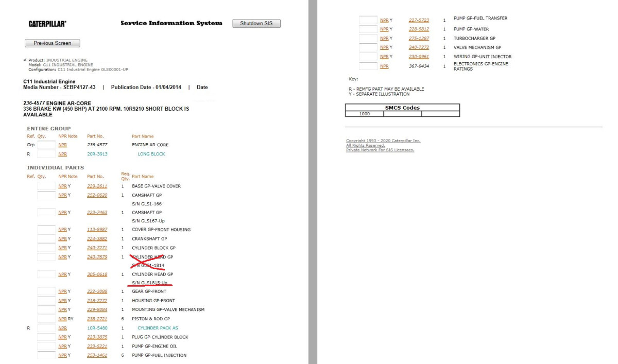Screen dimensions: 618x364
Task: Open mounting part 229-8084 link
Action: pyautogui.click(x=97, y=309)
